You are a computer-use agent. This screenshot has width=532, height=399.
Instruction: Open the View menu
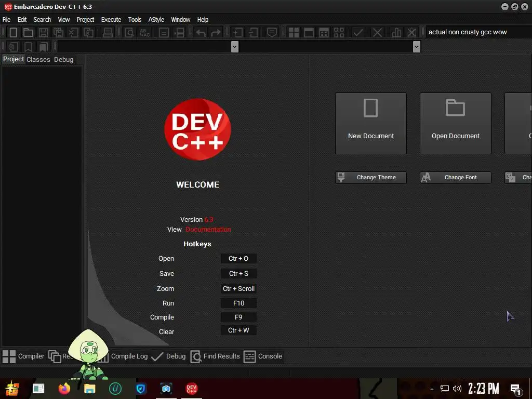coord(64,20)
